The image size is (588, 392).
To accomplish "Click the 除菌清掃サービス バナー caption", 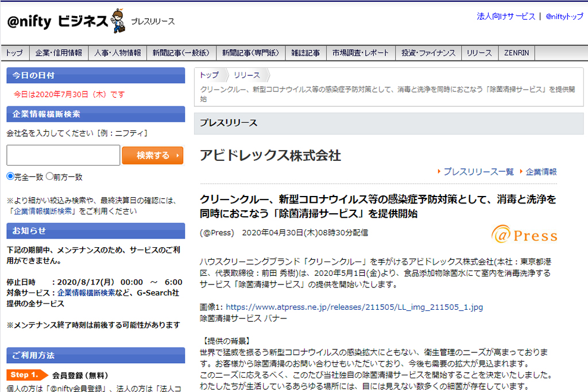I will (x=243, y=318).
